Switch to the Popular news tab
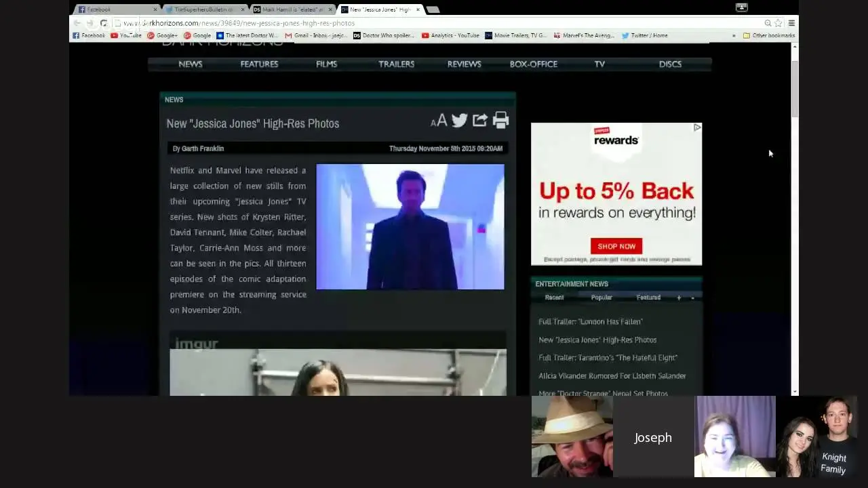868x488 pixels. click(x=601, y=298)
